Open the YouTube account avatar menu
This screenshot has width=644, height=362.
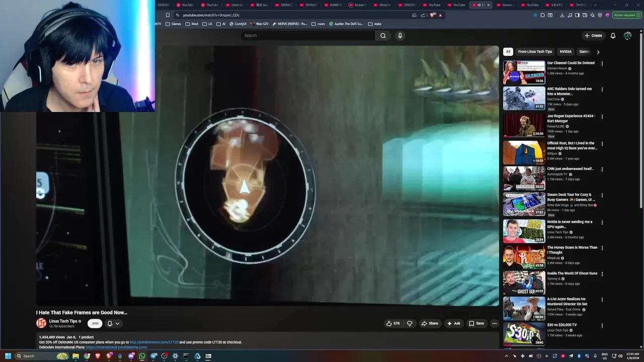tap(627, 36)
